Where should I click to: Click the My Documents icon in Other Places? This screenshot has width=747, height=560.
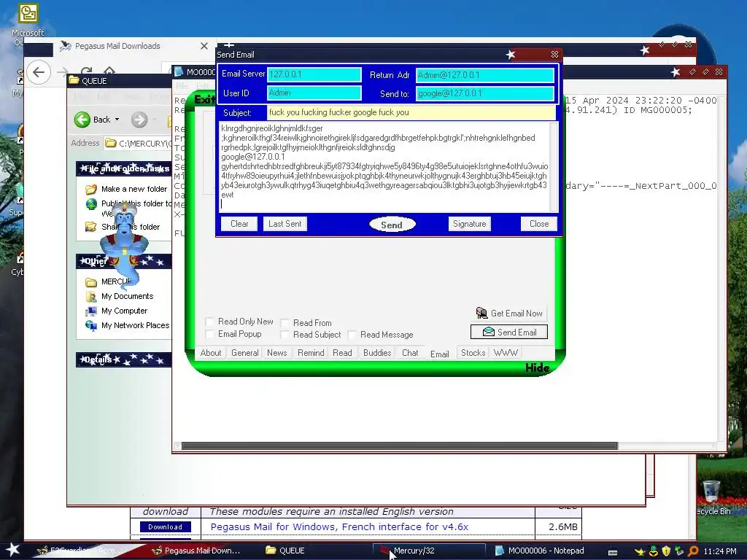(91, 296)
